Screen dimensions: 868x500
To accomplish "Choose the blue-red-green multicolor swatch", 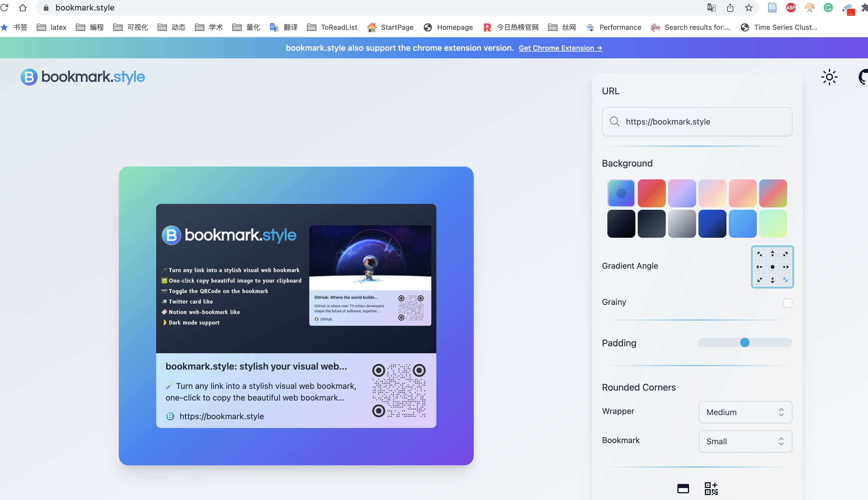I will (773, 193).
